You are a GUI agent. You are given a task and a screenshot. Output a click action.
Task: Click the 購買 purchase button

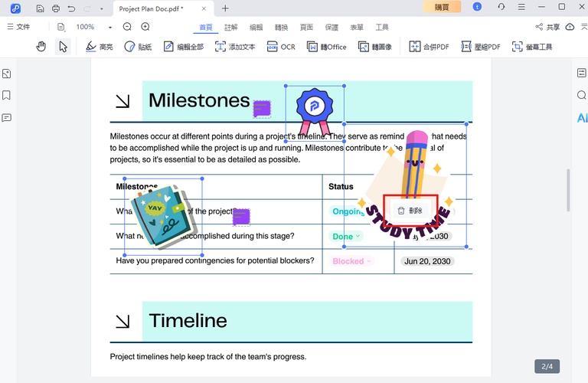[442, 7]
